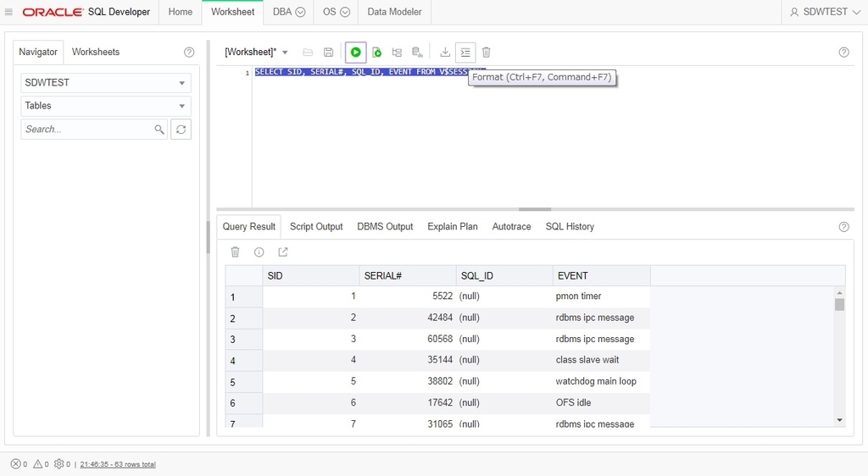The height and width of the screenshot is (476, 868).
Task: Select the 'pmon timer' event cell
Action: [x=601, y=296]
